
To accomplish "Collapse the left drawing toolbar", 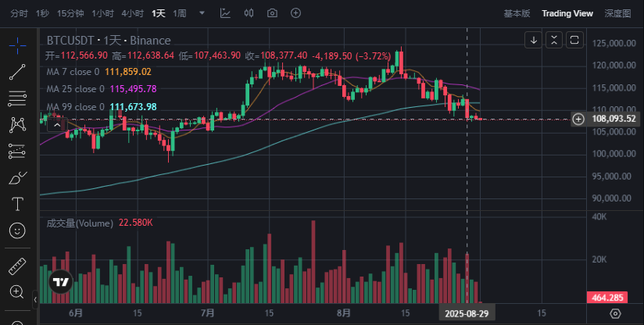I will (x=34, y=299).
